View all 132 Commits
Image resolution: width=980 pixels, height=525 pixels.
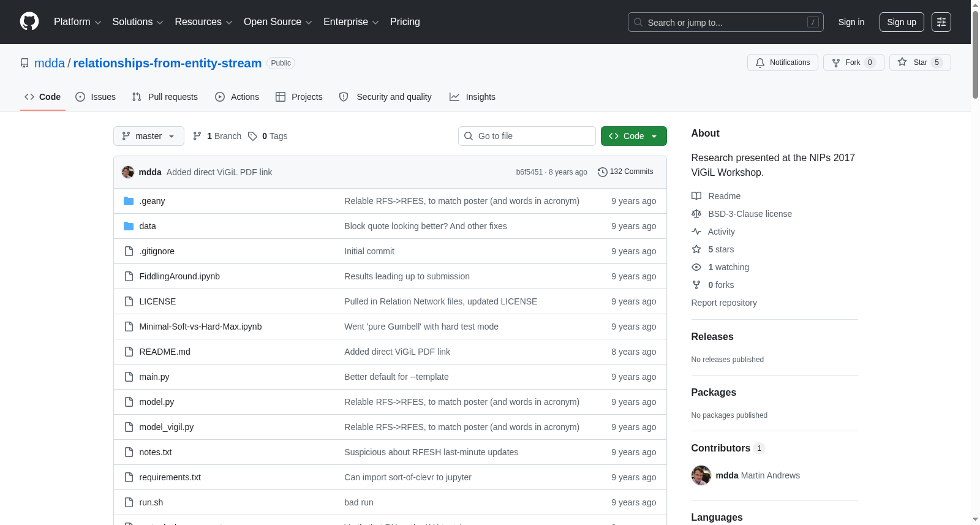click(x=625, y=172)
